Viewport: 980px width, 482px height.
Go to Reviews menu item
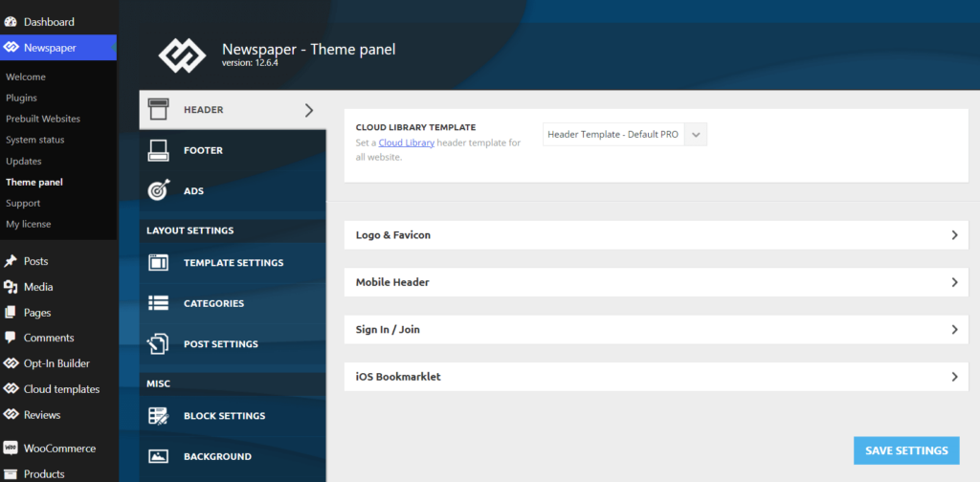[x=58, y=414]
